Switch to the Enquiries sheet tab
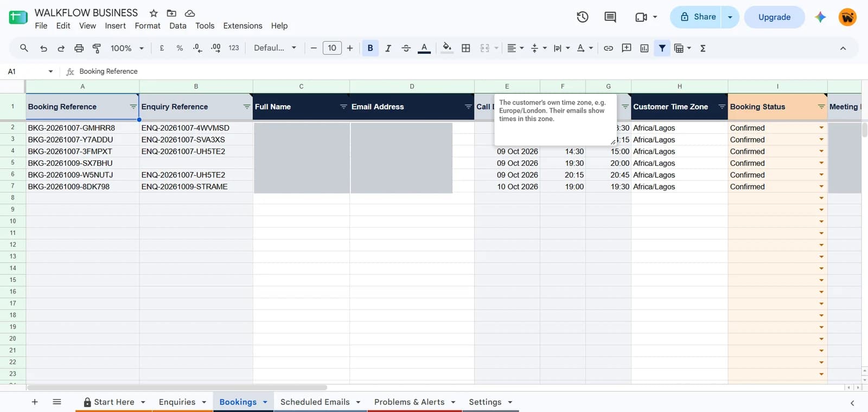Screen dimensions: 868x412 click(182, 402)
